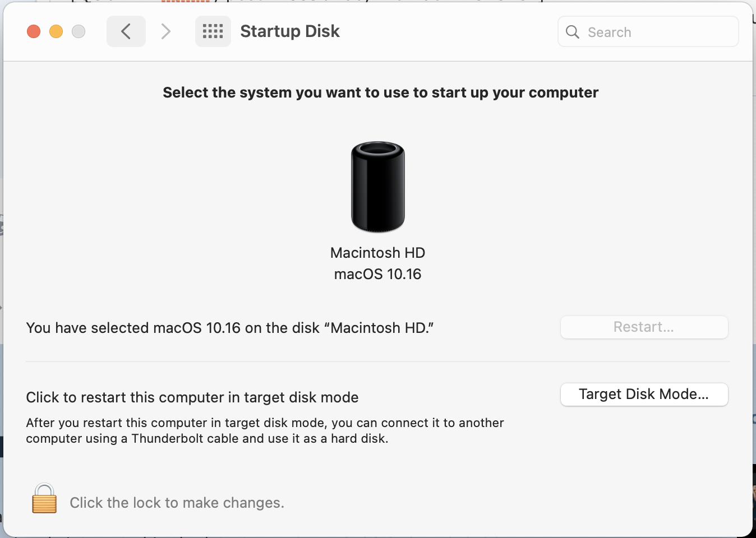Minimize the window with the yellow button
The image size is (756, 538).
click(x=56, y=31)
